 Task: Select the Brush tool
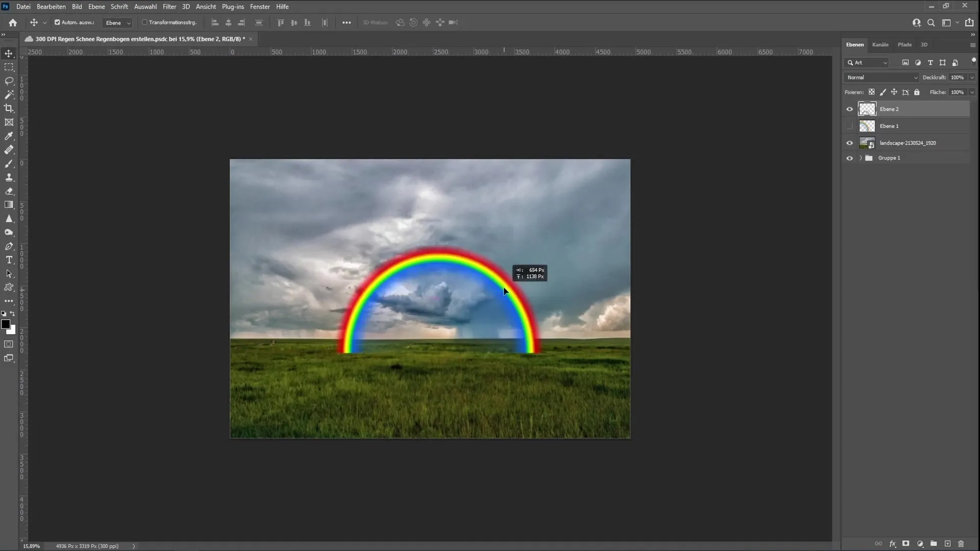(x=9, y=163)
